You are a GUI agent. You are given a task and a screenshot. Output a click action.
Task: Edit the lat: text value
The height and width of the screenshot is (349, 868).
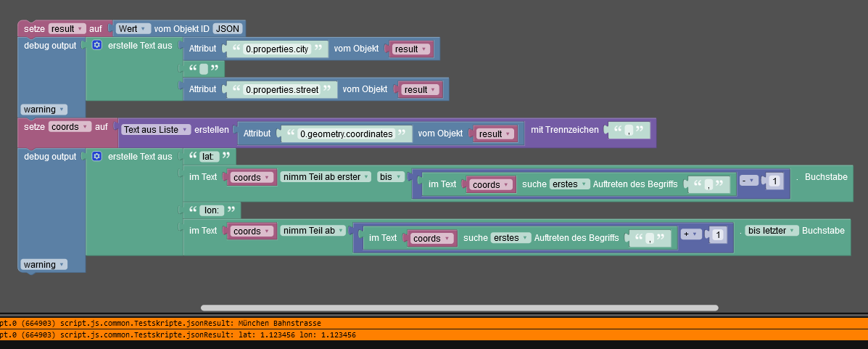pyautogui.click(x=209, y=157)
